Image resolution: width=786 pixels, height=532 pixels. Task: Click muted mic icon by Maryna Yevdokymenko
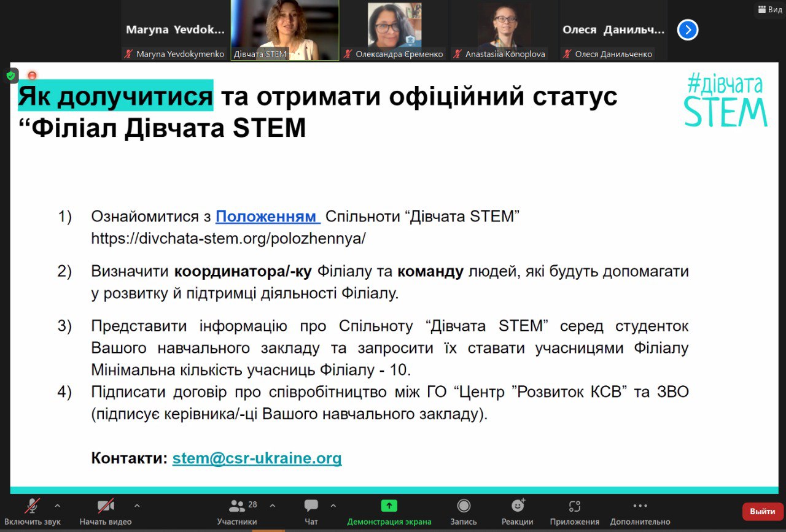(128, 54)
